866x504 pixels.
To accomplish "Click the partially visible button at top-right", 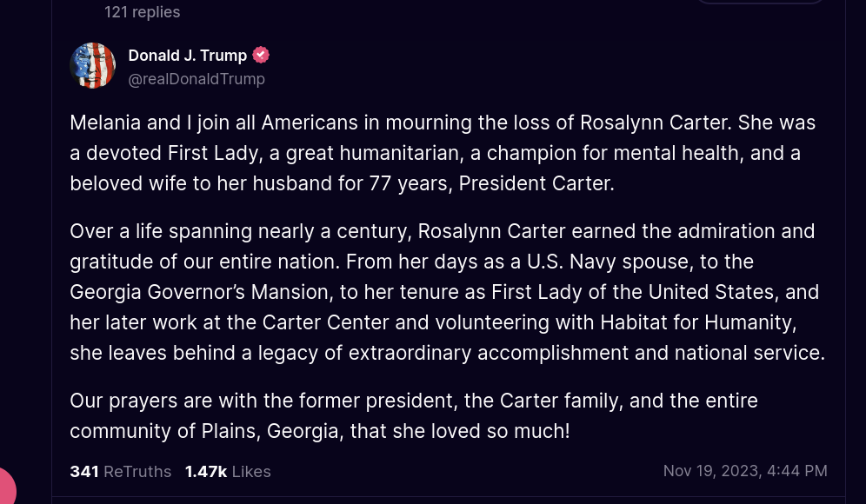I will (x=760, y=3).
